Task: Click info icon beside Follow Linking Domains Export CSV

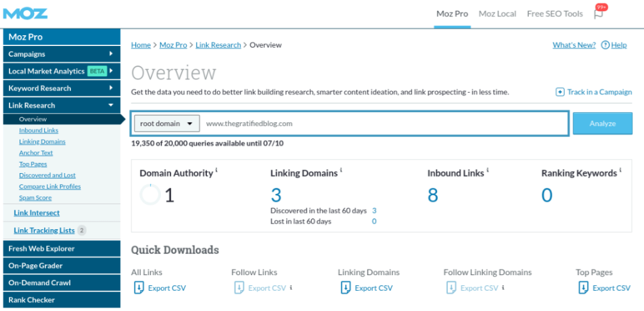Action: pos(503,288)
